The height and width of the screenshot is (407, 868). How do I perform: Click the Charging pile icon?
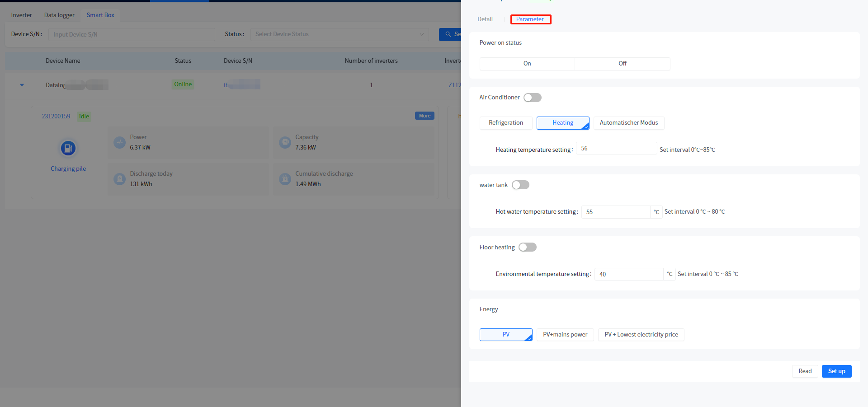coord(68,148)
